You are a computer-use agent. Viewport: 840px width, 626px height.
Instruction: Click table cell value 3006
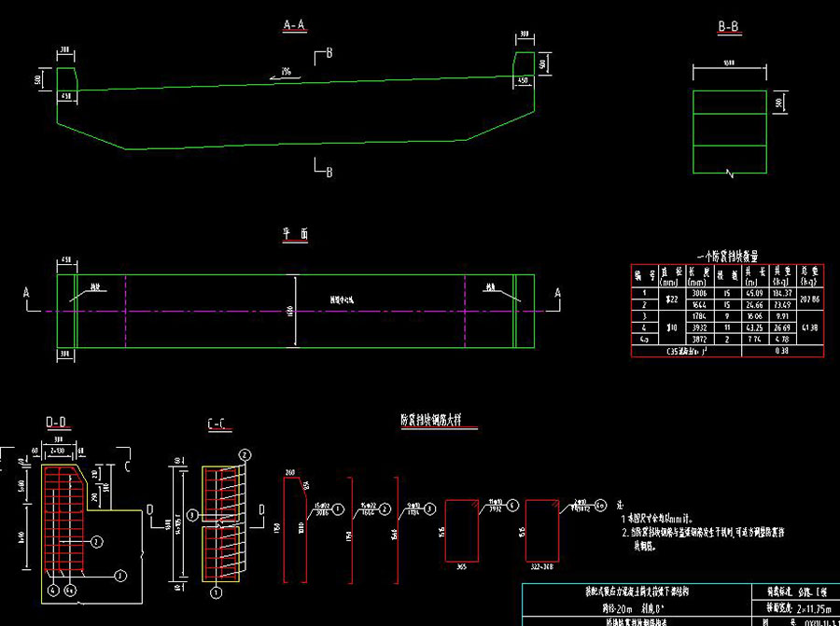[699, 294]
